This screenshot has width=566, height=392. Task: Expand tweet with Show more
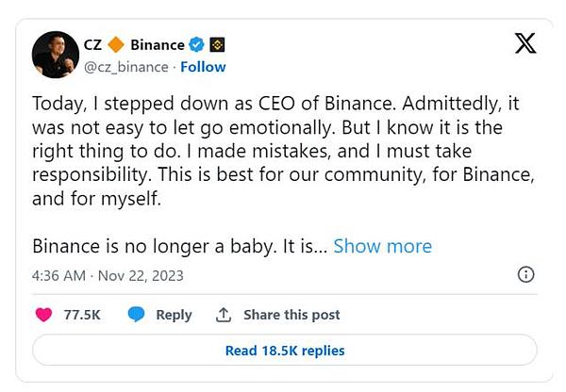point(382,246)
